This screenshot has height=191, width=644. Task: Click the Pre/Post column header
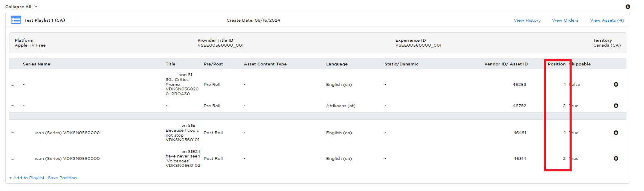coord(213,64)
